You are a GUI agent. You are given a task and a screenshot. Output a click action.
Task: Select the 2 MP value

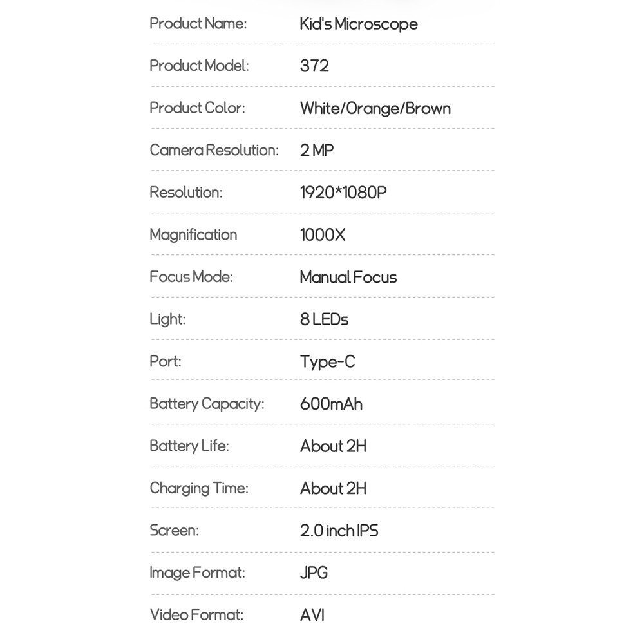[x=317, y=150]
